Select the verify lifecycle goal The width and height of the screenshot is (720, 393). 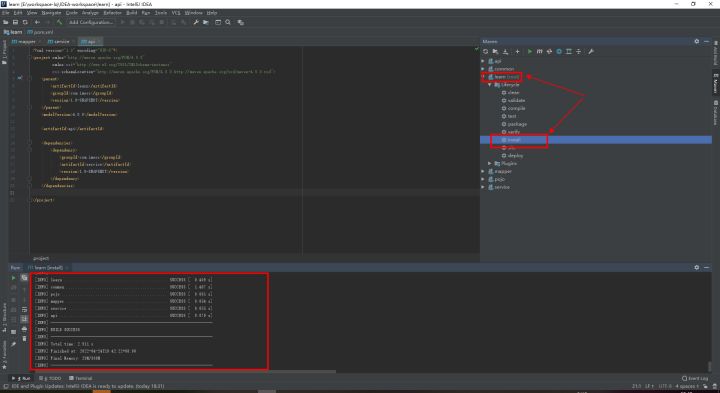tap(511, 132)
